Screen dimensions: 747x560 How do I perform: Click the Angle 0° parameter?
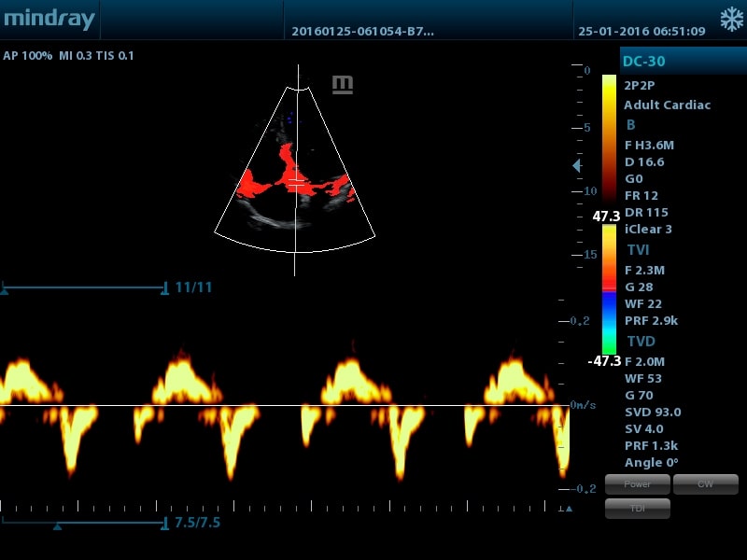[x=651, y=462]
